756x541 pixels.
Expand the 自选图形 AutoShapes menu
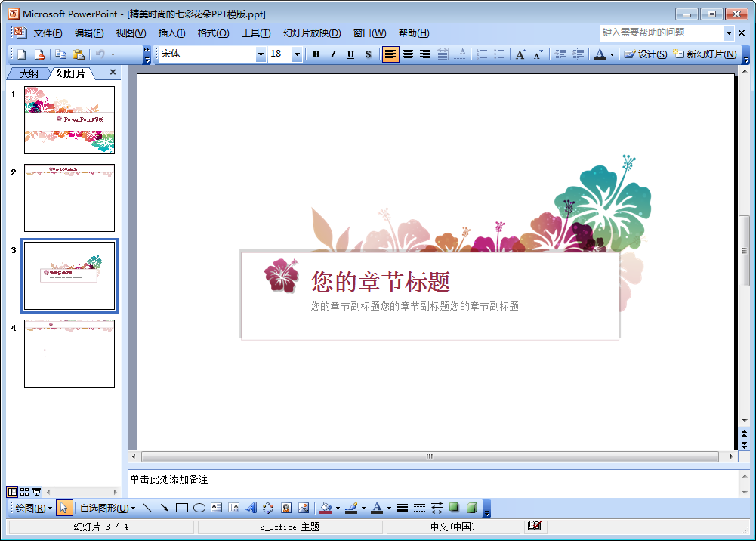[107, 508]
